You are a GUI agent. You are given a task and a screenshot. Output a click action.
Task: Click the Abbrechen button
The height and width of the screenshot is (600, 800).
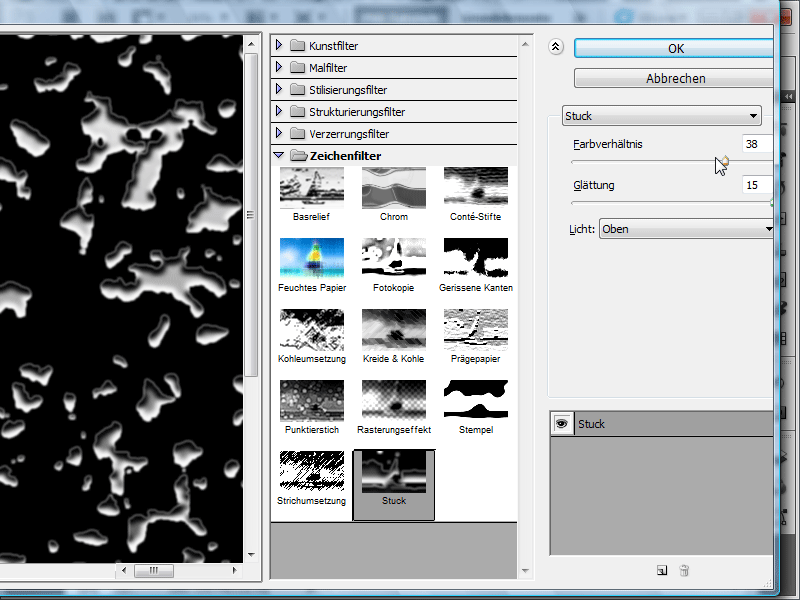pos(673,79)
